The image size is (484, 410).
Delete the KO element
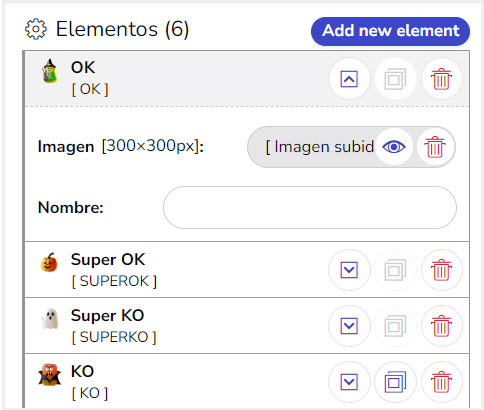[441, 382]
